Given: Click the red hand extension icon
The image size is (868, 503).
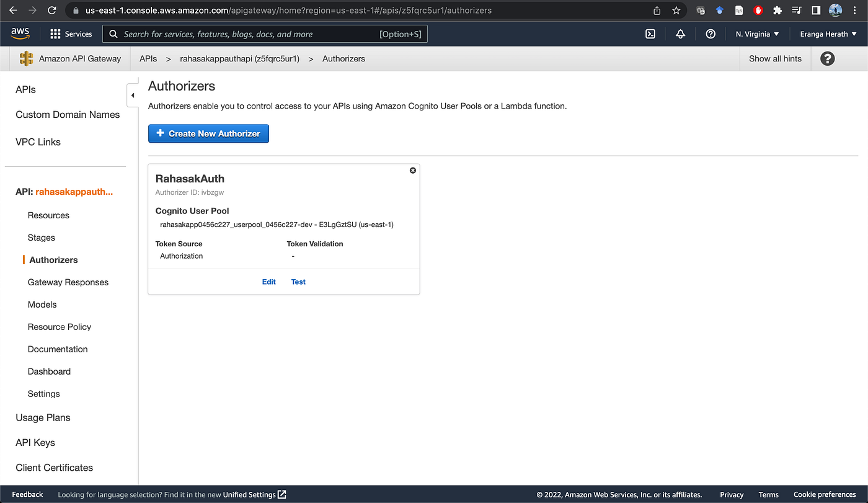Looking at the screenshot, I should tap(758, 11).
